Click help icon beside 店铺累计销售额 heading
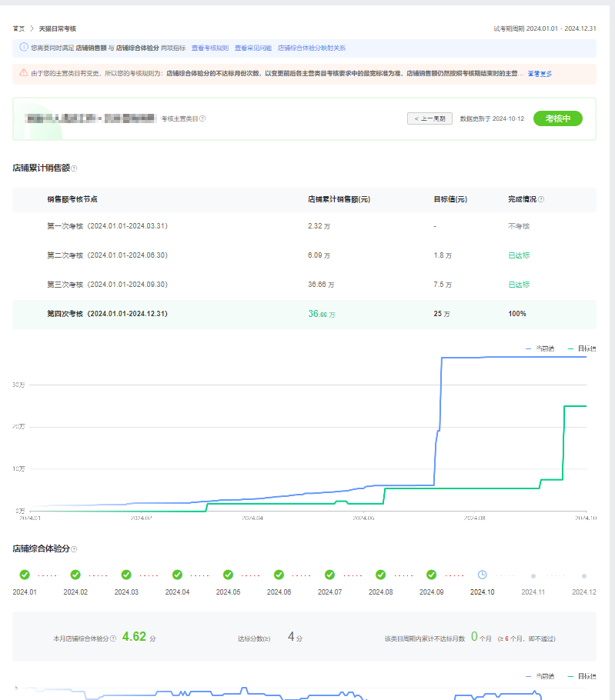615x700 pixels. click(74, 168)
